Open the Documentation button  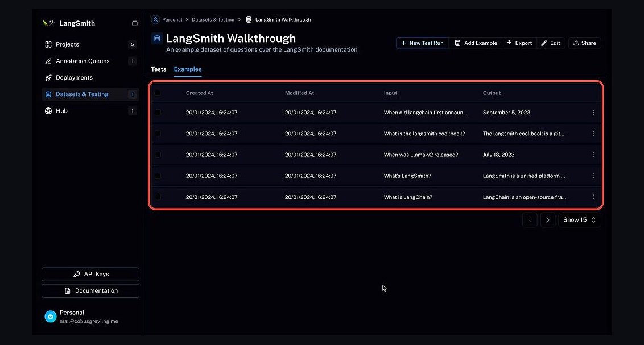90,290
